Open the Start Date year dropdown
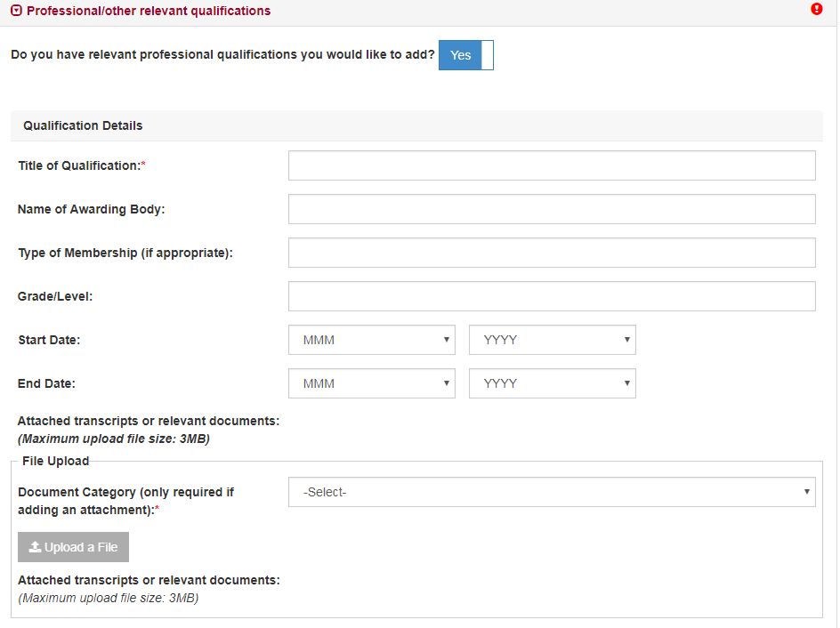 click(x=553, y=340)
